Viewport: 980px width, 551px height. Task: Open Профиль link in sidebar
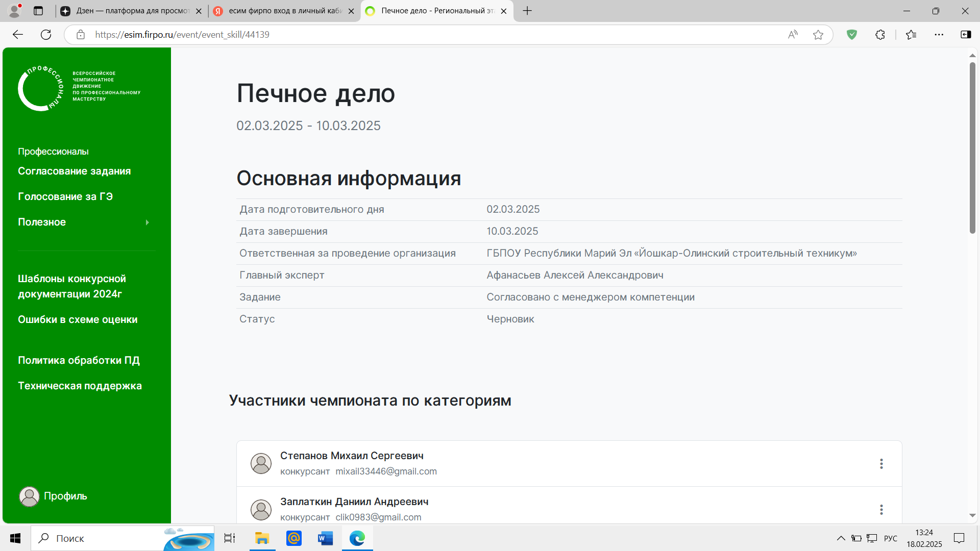(x=65, y=496)
